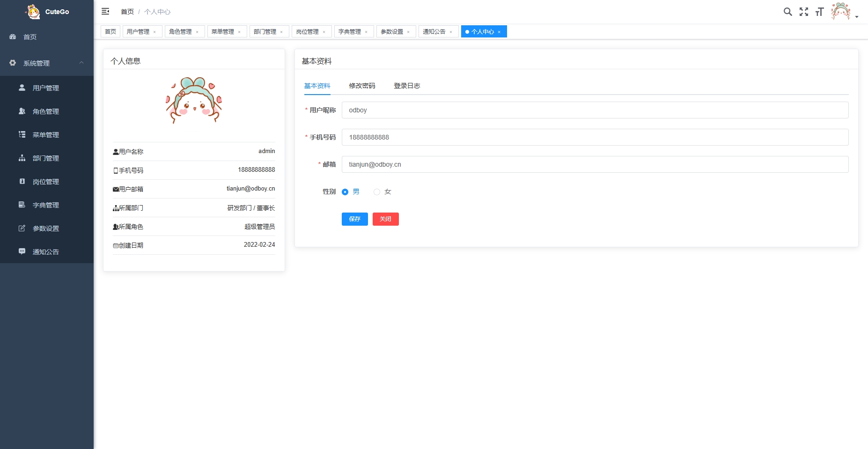
Task: Open 用户管理 in the sidebar
Action: click(47, 88)
